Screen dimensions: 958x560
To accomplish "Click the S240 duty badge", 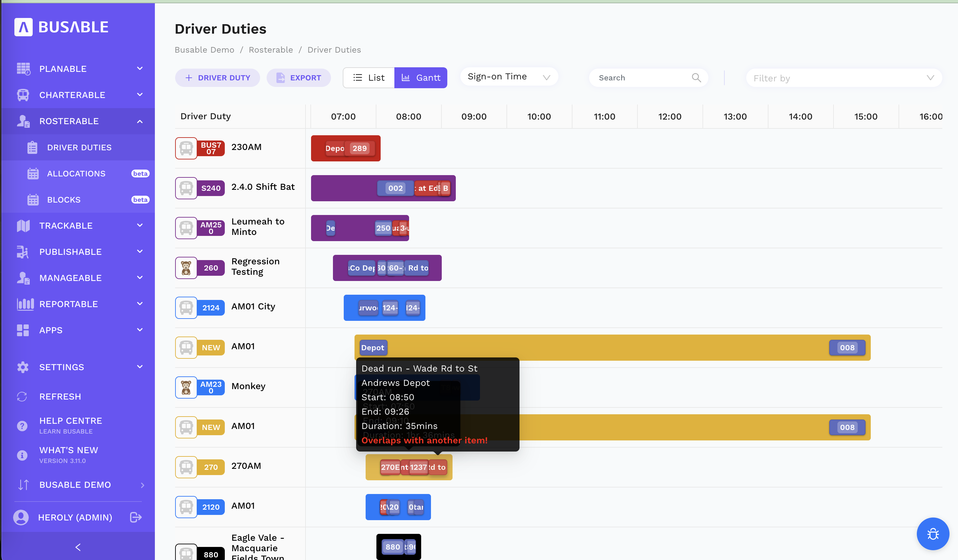I will click(211, 188).
